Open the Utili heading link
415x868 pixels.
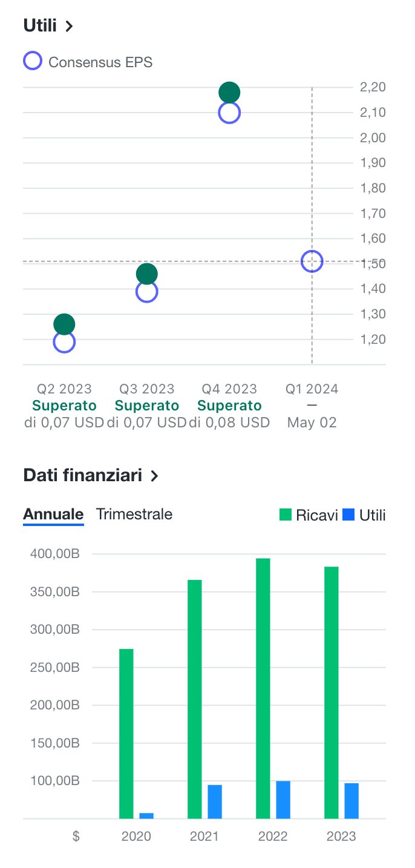[40, 26]
